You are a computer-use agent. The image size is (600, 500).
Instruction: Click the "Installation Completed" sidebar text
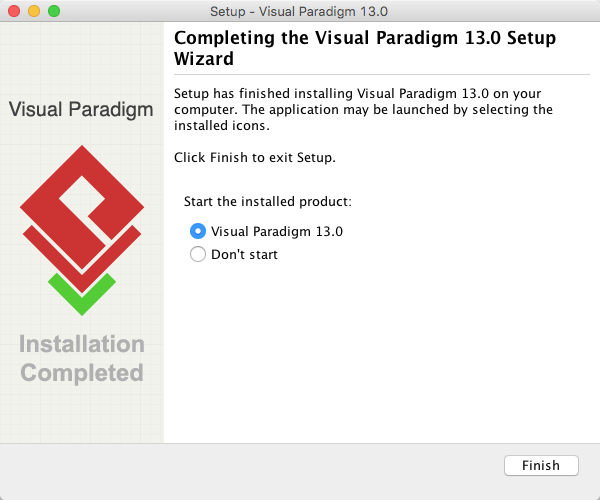82,358
